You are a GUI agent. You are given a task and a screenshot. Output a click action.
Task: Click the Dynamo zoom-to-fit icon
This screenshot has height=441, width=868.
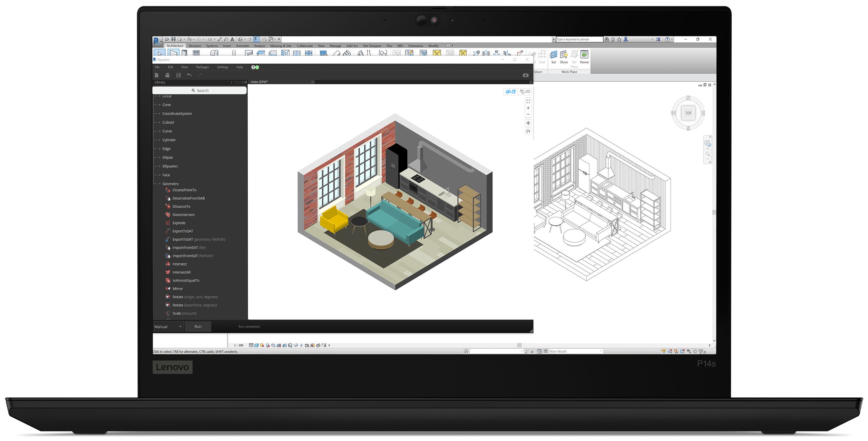click(528, 101)
